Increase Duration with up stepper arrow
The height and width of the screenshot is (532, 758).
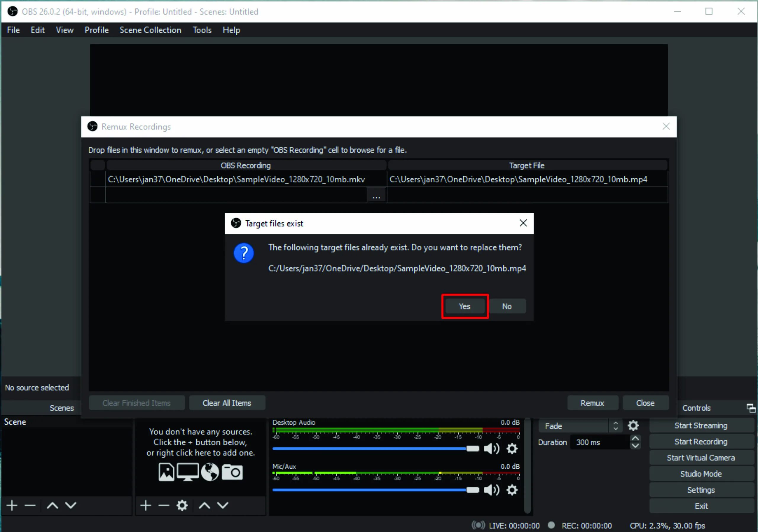pos(635,439)
